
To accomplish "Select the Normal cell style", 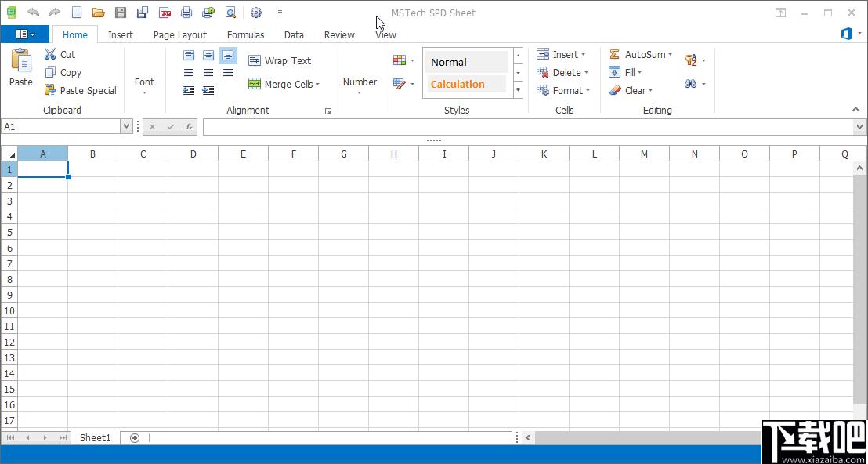I will click(467, 62).
